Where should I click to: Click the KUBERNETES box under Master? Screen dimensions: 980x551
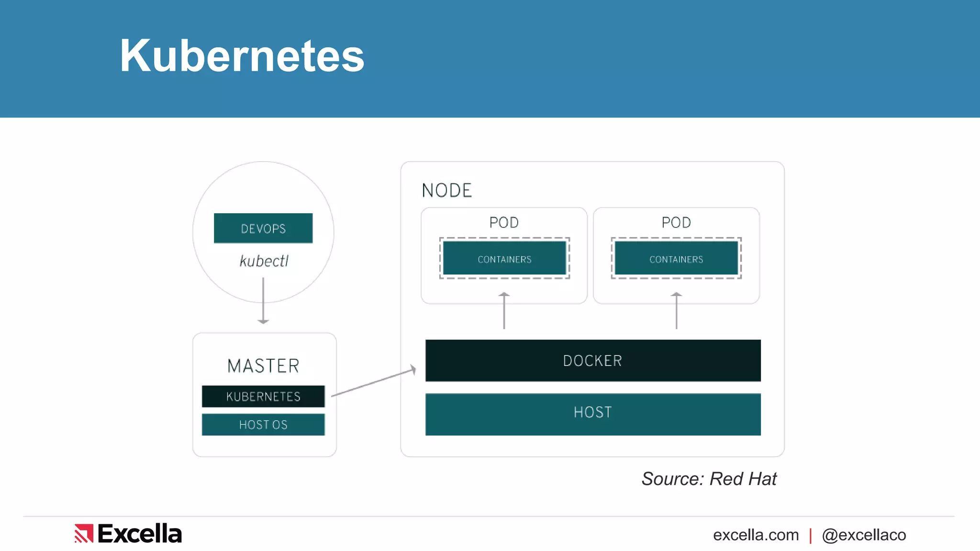tap(263, 397)
